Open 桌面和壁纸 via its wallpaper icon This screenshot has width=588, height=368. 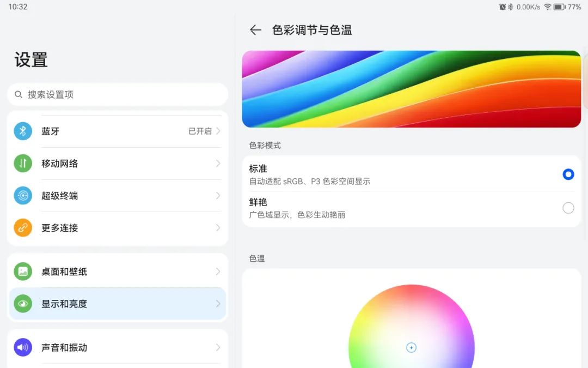pyautogui.click(x=22, y=272)
